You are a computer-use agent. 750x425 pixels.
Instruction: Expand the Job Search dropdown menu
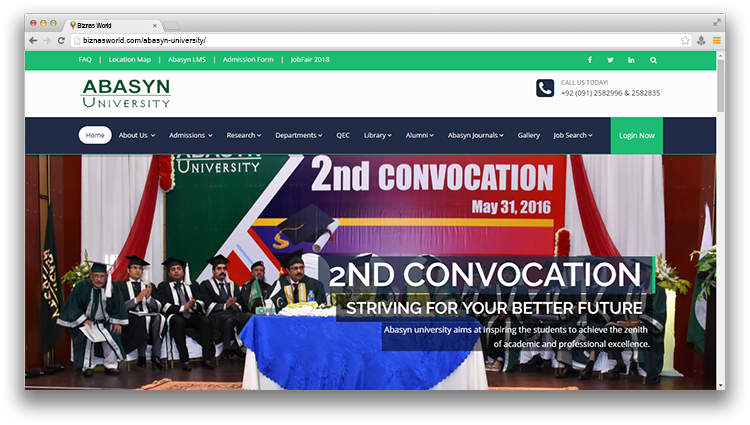coord(573,135)
